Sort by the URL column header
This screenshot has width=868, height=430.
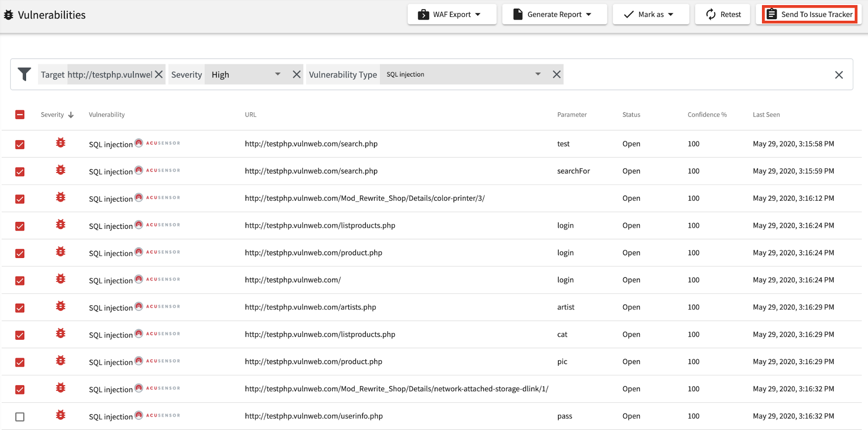[251, 115]
